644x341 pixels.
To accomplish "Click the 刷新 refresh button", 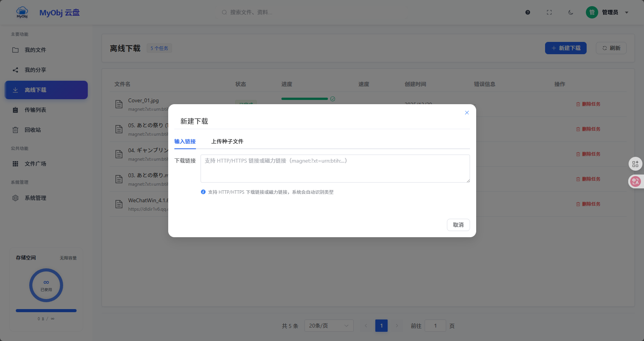I will point(611,48).
